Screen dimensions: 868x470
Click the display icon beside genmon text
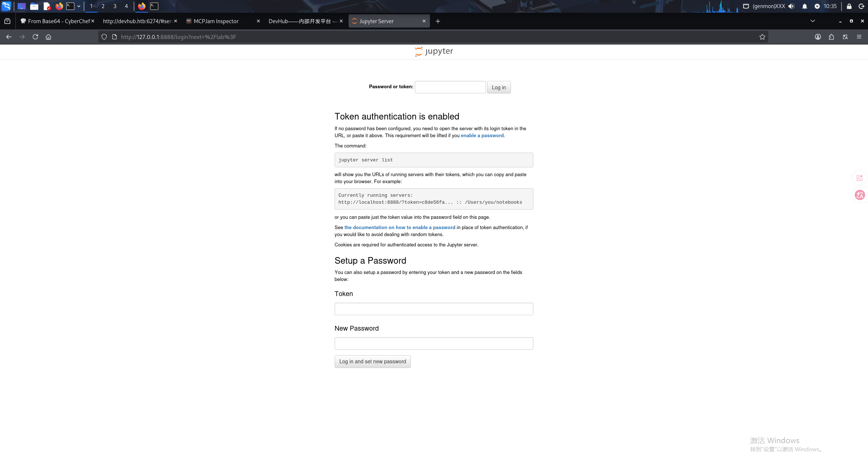pos(746,6)
